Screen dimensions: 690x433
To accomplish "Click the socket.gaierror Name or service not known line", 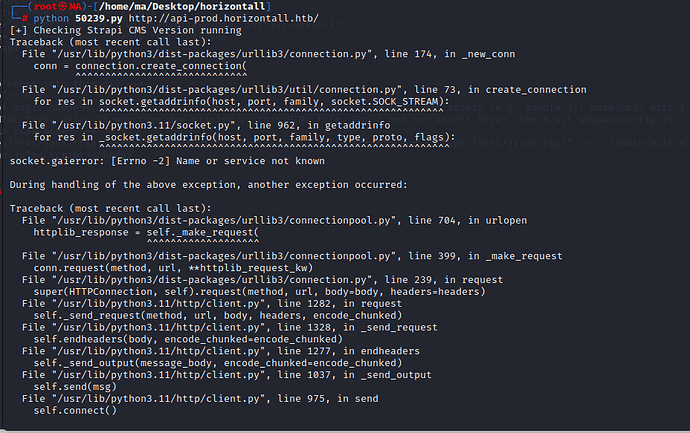I will point(167,161).
